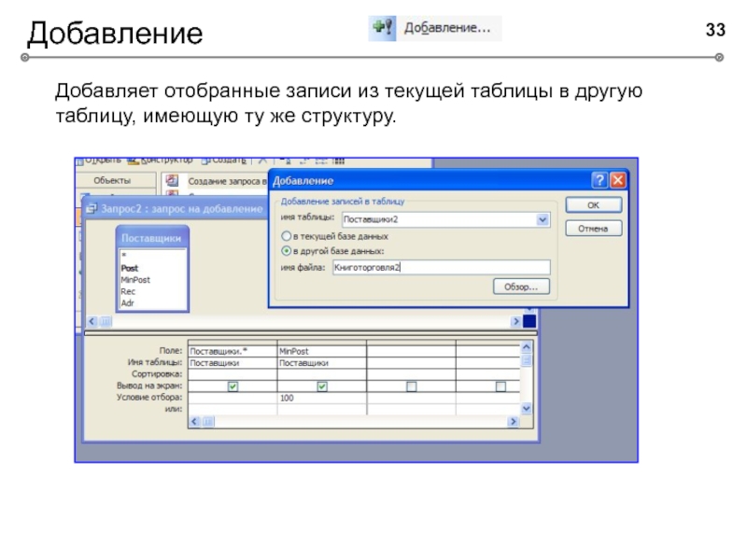Close the Добавление dialog with red X
The height and width of the screenshot is (560, 747).
click(x=617, y=180)
